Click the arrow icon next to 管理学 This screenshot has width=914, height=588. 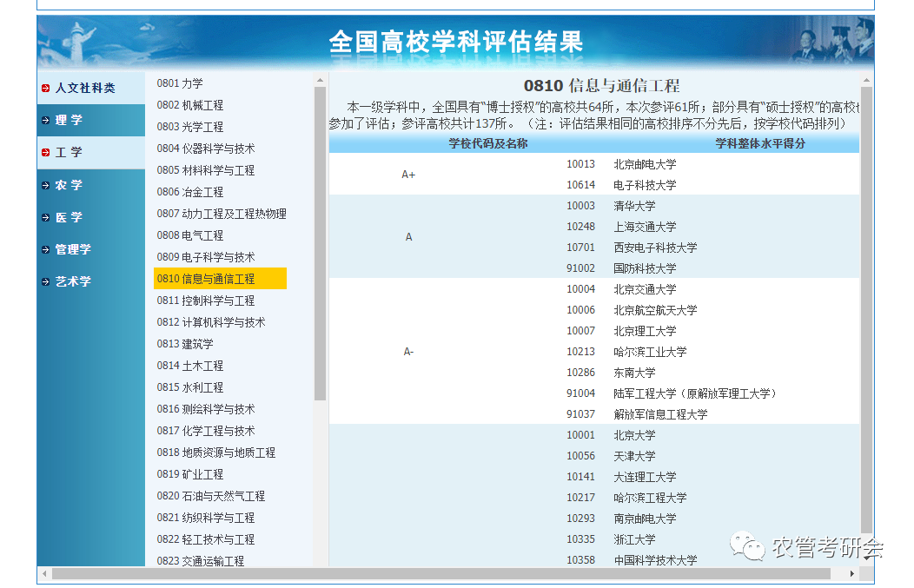(45, 249)
